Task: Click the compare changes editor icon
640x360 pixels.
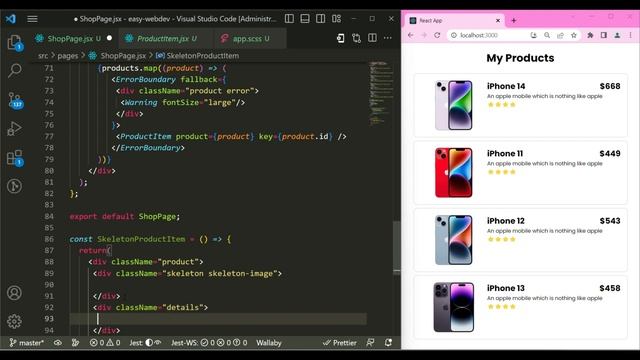Action: (x=356, y=38)
